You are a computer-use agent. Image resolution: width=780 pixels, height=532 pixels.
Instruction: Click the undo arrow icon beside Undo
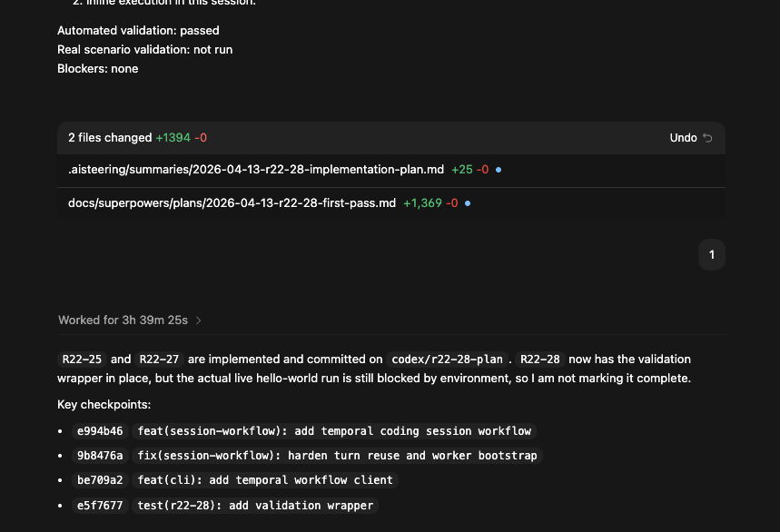click(x=707, y=138)
